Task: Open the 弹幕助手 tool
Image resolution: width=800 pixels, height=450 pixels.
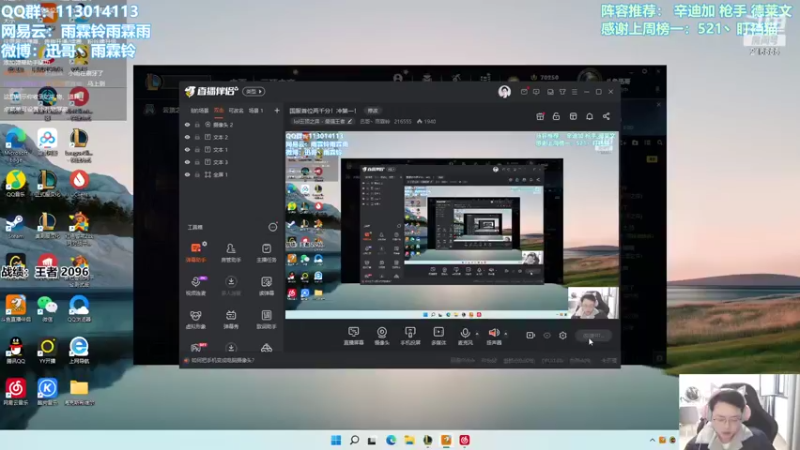Action: (195, 252)
